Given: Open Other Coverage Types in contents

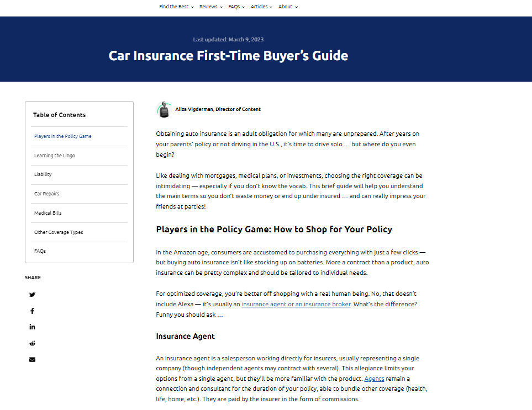Looking at the screenshot, I should point(59,232).
